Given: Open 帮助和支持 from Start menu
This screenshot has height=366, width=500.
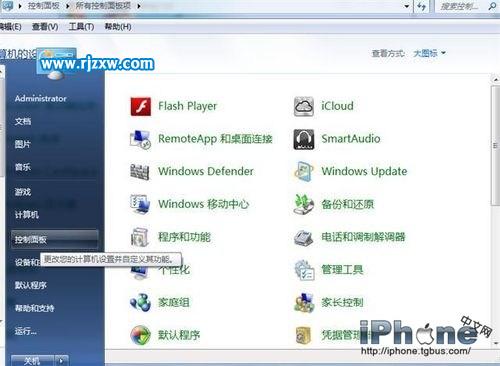Looking at the screenshot, I should [34, 308].
